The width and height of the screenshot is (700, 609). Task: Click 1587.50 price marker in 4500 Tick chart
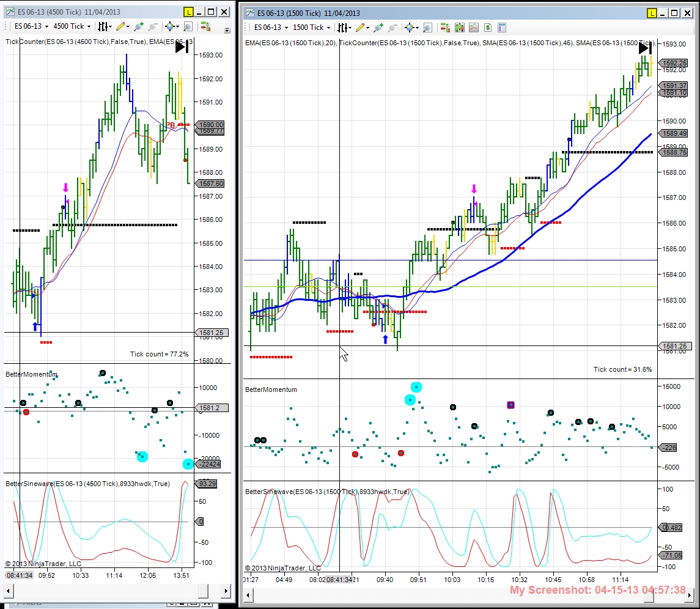click(210, 183)
